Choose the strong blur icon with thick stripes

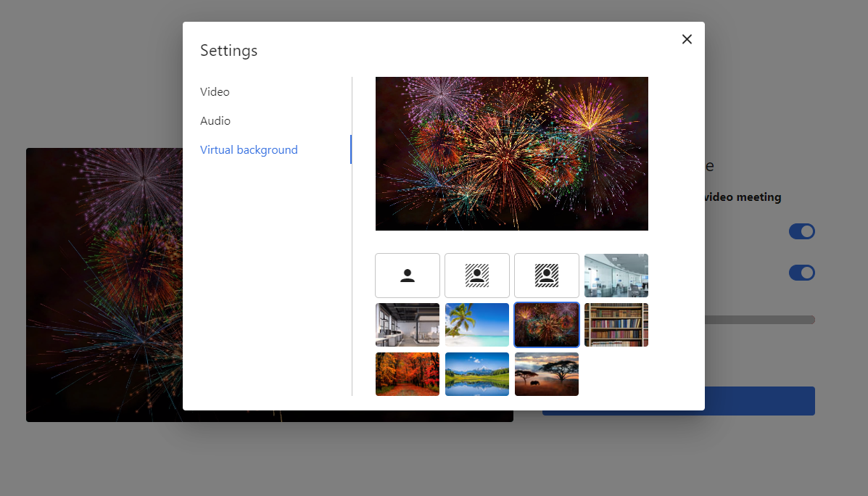pyautogui.click(x=546, y=276)
